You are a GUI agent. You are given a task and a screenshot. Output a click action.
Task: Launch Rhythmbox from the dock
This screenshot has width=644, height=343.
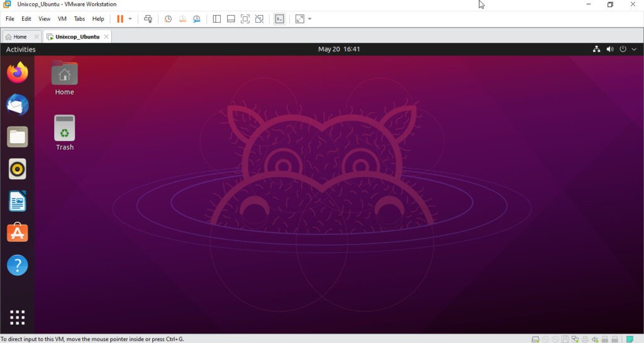[x=17, y=169]
